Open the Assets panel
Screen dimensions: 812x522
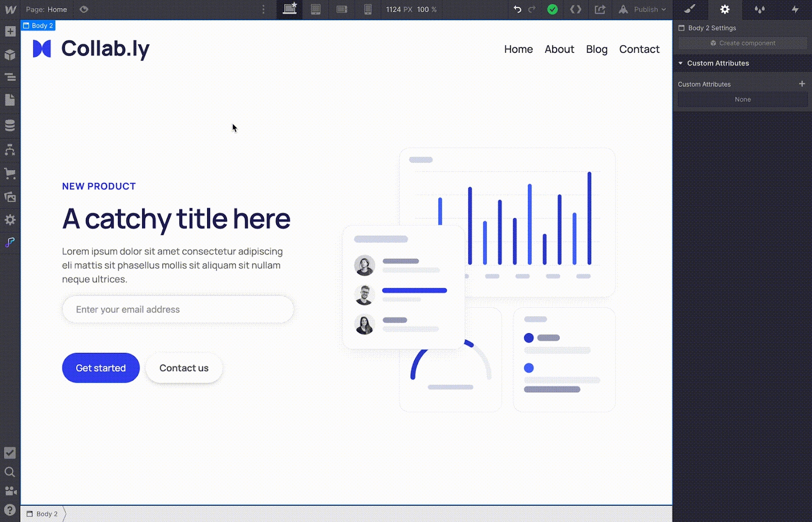(10, 197)
